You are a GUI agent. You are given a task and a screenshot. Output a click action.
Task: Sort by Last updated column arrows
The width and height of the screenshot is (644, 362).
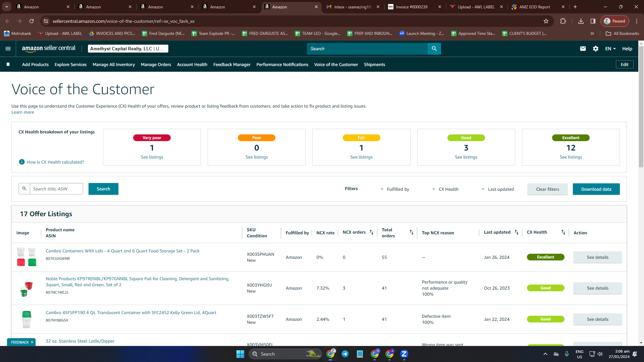(517, 232)
